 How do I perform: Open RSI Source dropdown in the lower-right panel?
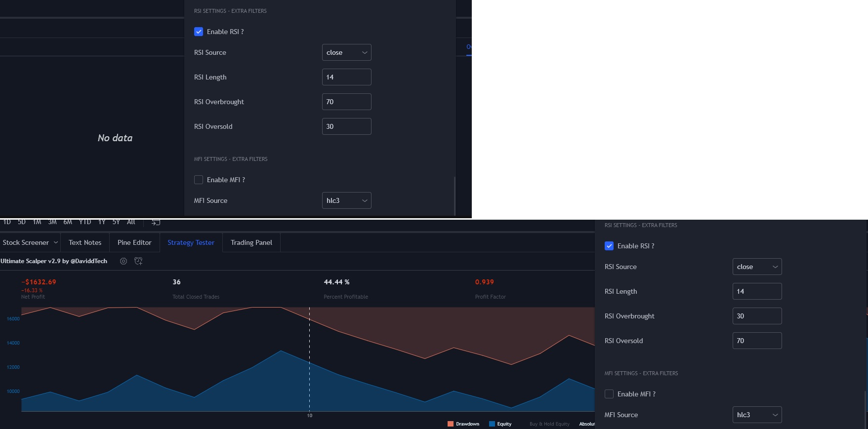pos(757,267)
